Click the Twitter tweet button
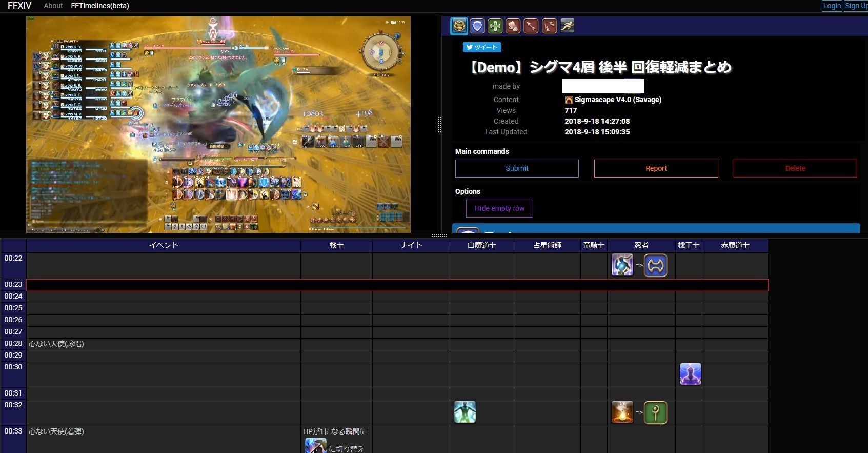 click(482, 47)
